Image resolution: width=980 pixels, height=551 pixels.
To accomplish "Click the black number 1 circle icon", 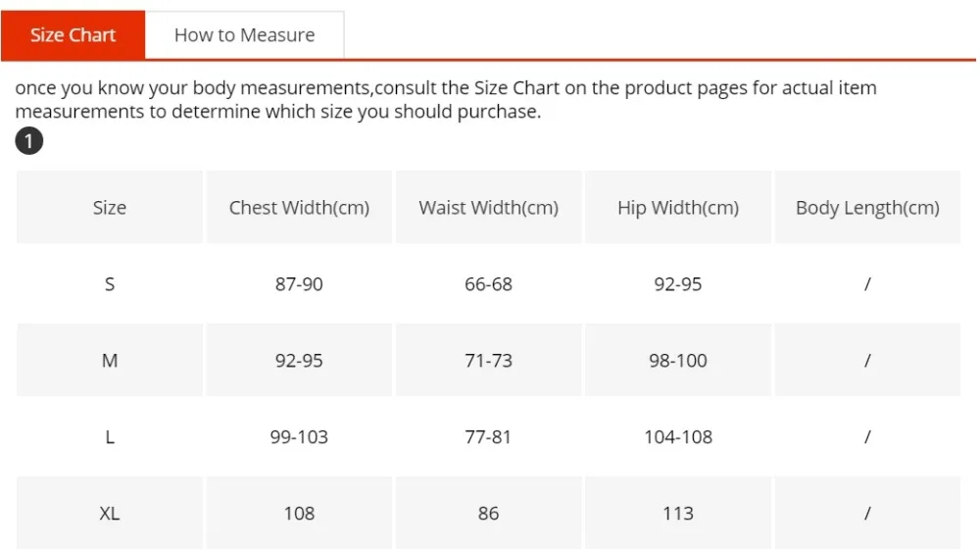I will [x=28, y=141].
